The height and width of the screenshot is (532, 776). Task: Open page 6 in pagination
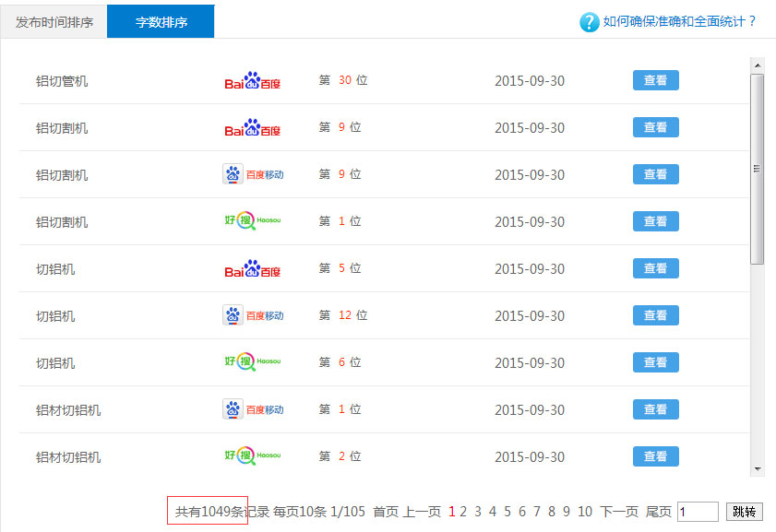pos(522,512)
